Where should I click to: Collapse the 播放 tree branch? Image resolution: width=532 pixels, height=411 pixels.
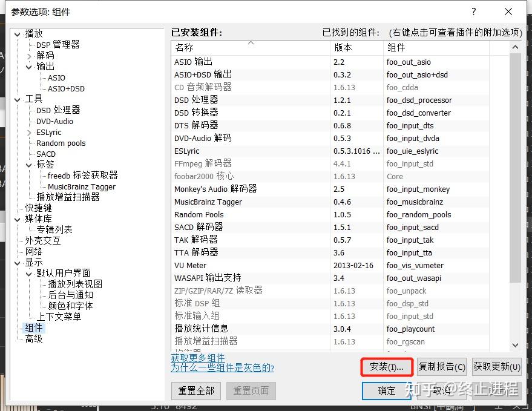pyautogui.click(x=18, y=33)
